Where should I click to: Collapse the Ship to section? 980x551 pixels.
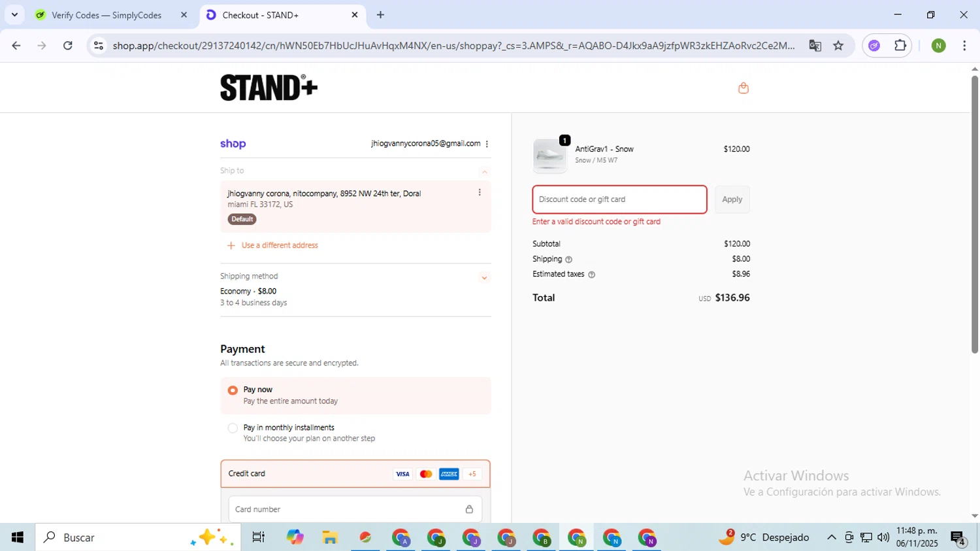point(484,172)
